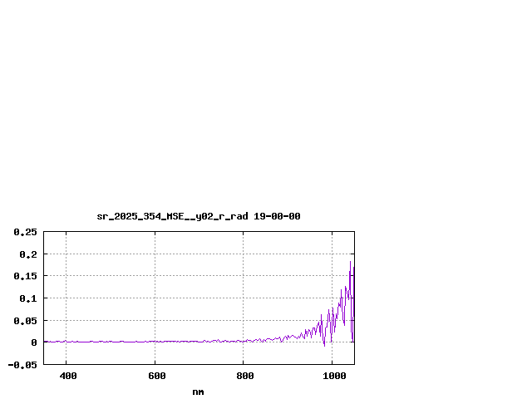This screenshot has height=399, width=532.
Task: Click the tallest peak of the curve
Action: pyautogui.click(x=350, y=263)
